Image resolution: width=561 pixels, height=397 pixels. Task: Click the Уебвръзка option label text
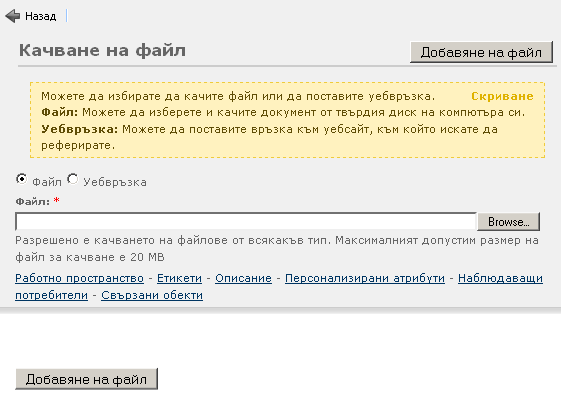(x=115, y=182)
